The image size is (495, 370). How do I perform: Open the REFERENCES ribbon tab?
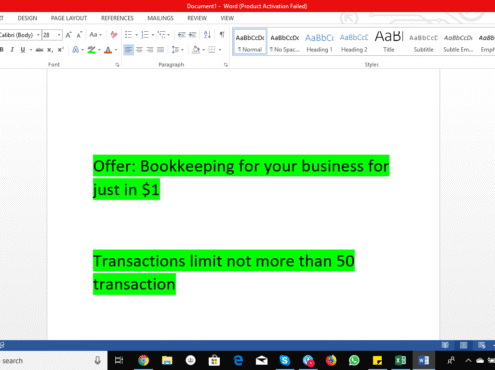tap(117, 18)
